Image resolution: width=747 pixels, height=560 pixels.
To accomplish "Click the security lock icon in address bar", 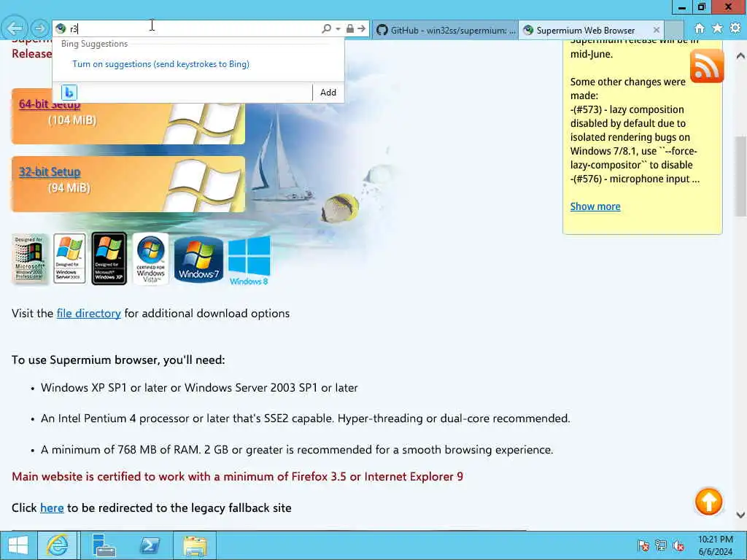I will (350, 29).
